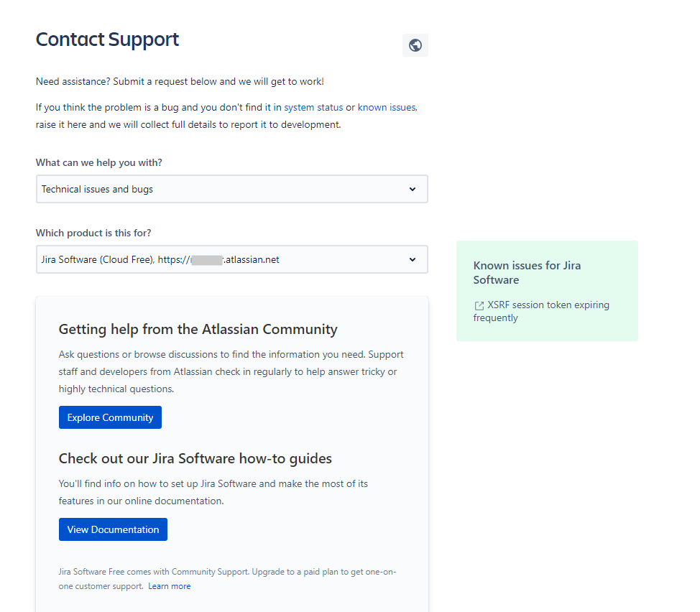The width and height of the screenshot is (700, 612).
Task: Click the View Documentation button
Action: pos(113,529)
